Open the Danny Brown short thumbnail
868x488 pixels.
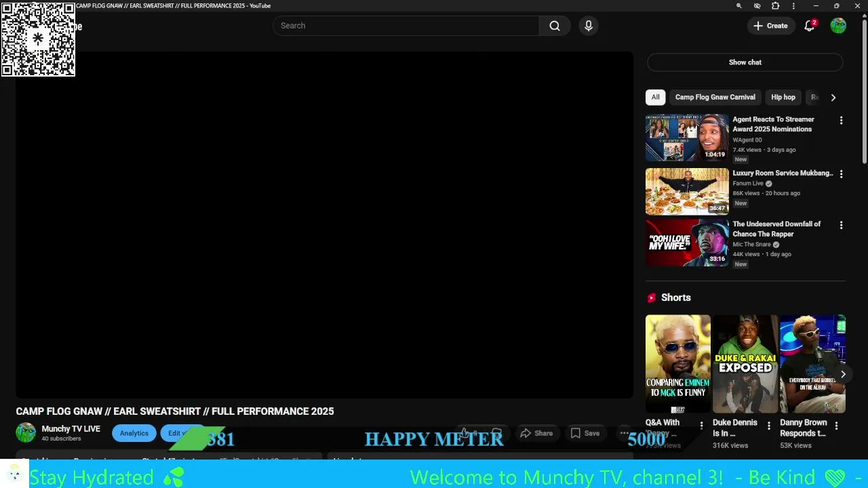pos(812,364)
